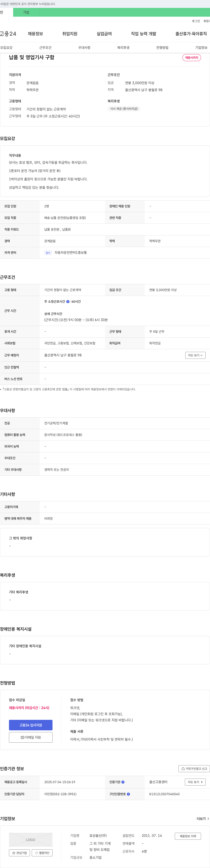The height and width of the screenshot is (868, 210).
Task: Click the star icon on 관심기업
Action: [x=14, y=853]
